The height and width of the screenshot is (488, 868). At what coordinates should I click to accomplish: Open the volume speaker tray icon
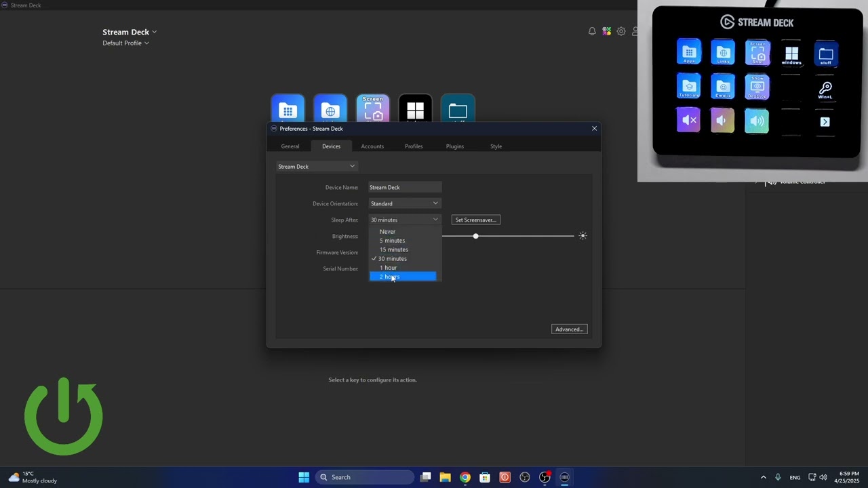[x=823, y=477]
